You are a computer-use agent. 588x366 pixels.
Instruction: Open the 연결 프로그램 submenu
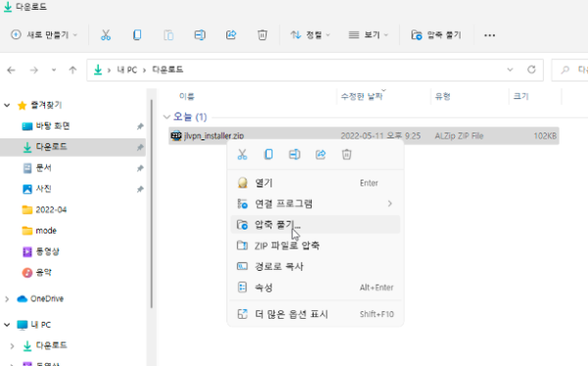click(315, 203)
